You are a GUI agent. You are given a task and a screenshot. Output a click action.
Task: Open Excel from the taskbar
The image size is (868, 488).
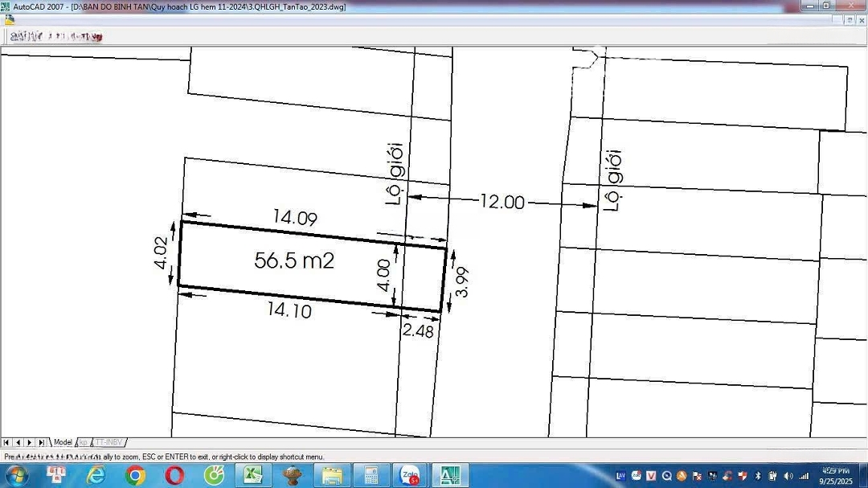click(x=253, y=475)
